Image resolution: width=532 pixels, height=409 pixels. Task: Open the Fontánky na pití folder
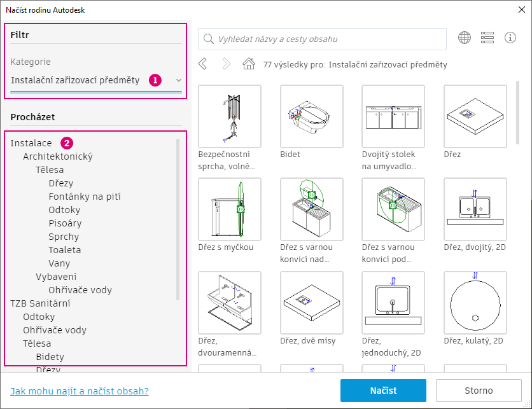tap(85, 197)
